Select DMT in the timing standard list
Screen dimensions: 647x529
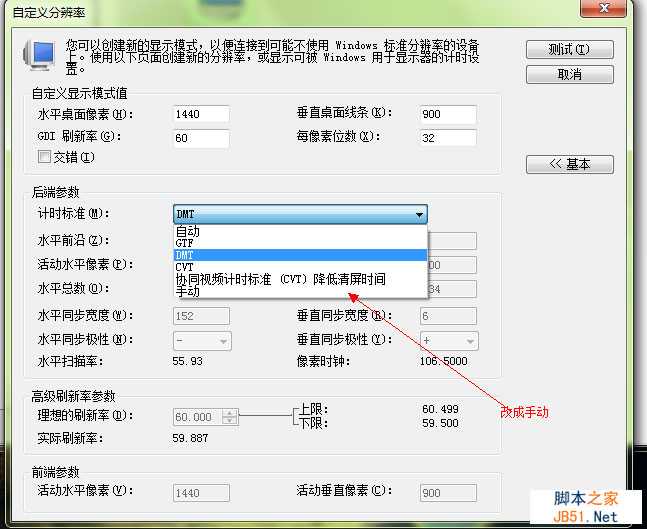coord(300,255)
